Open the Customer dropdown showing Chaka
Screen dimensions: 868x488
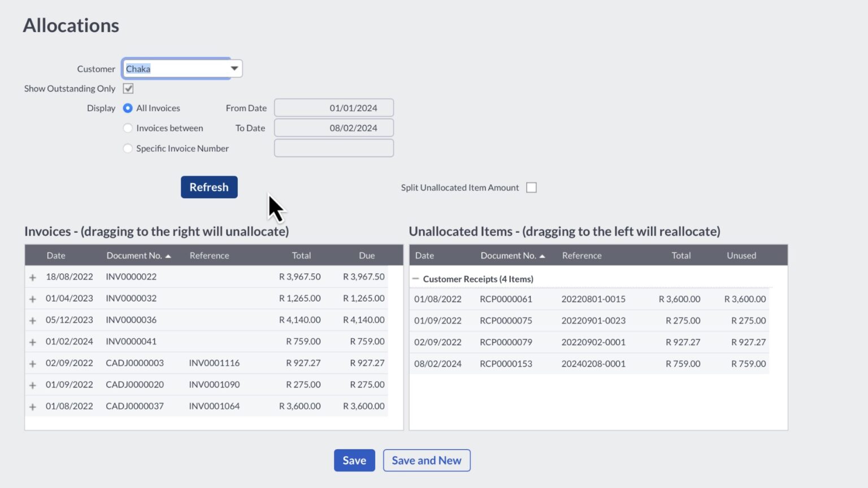click(234, 68)
